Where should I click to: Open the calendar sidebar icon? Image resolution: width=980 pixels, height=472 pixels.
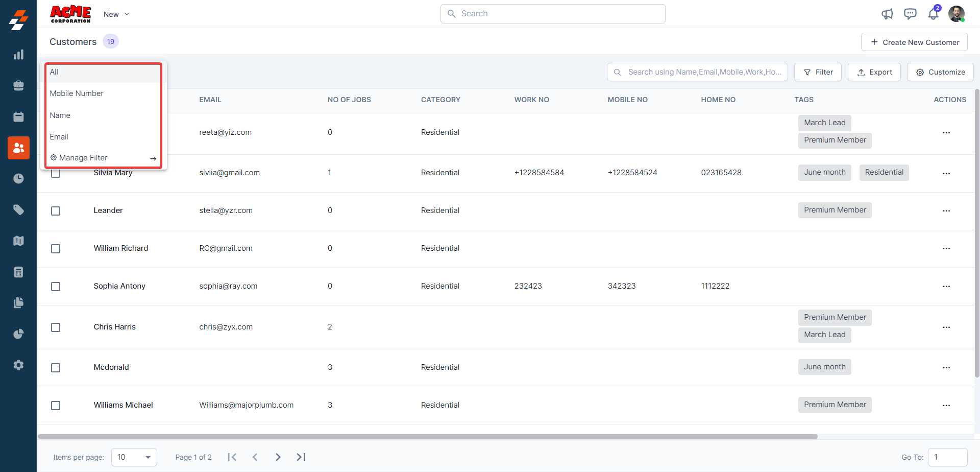18,117
